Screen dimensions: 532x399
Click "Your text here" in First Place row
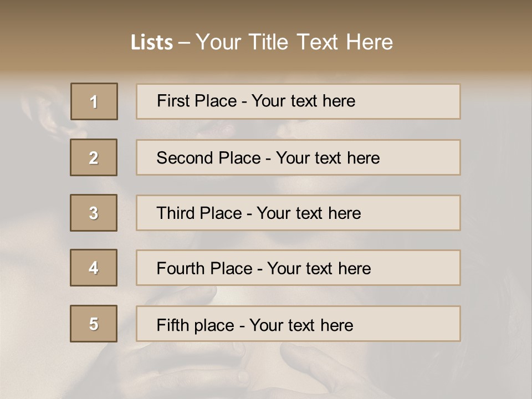[304, 101]
